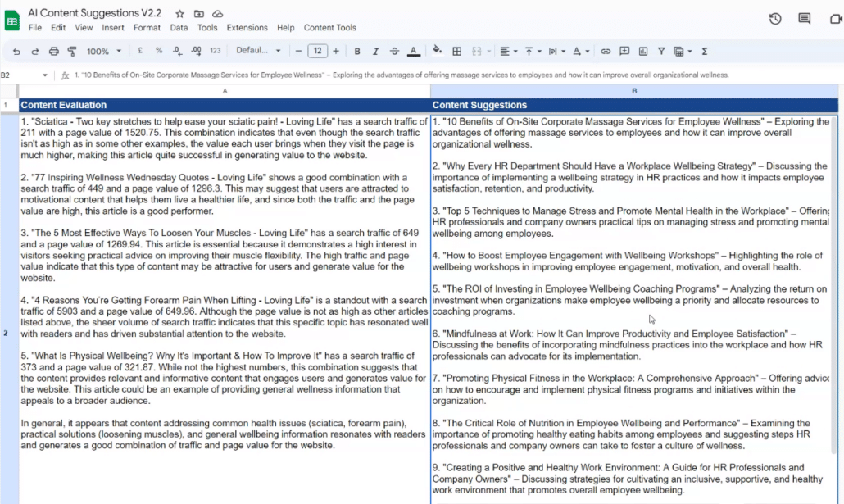Select the Paint format tool
Screen dimensions: 844x504
coord(72,51)
